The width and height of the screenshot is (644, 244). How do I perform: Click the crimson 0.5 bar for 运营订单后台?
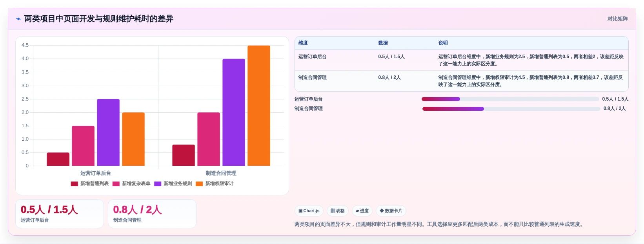point(58,159)
